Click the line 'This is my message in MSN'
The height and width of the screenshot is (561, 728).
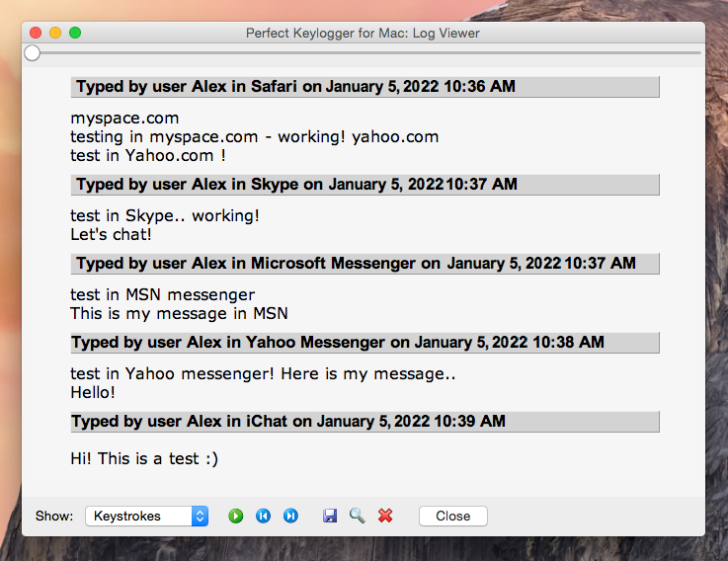tap(179, 313)
